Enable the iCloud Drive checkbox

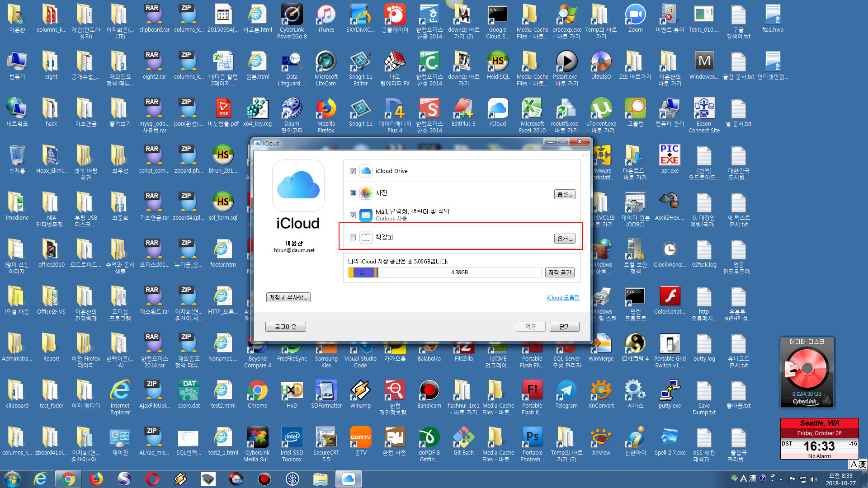coord(353,171)
